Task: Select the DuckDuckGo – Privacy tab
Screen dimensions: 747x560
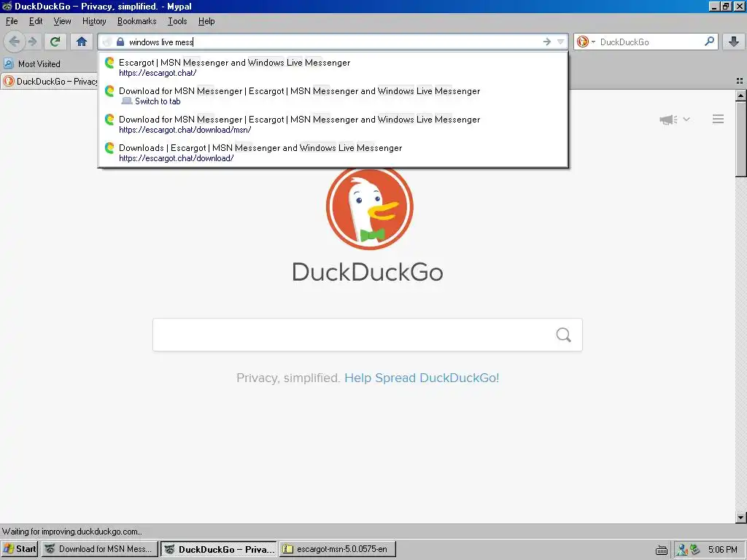Action: (50, 82)
